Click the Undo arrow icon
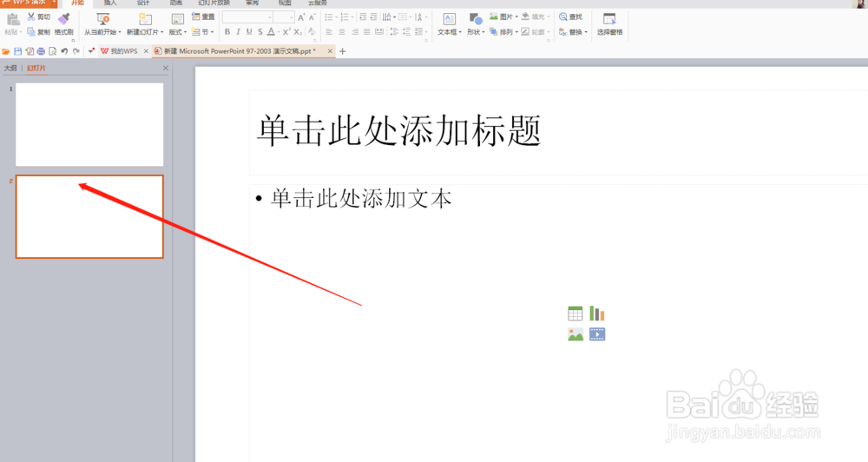 click(64, 51)
